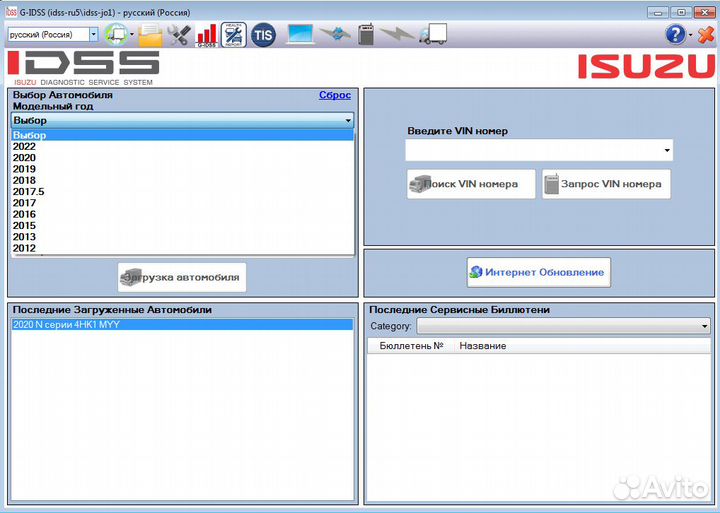Open the G-IDSS red bar chart icon
This screenshot has width=720, height=513.
point(207,35)
